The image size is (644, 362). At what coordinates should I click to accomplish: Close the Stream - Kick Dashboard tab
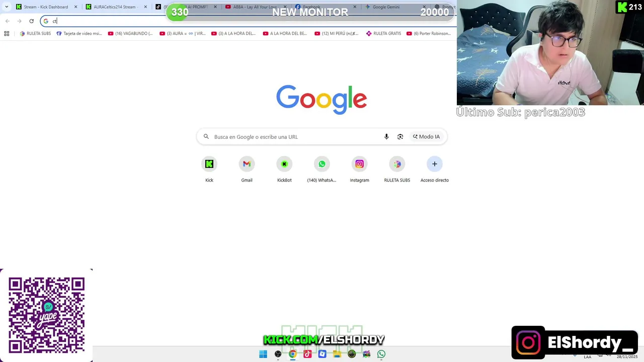(x=75, y=7)
